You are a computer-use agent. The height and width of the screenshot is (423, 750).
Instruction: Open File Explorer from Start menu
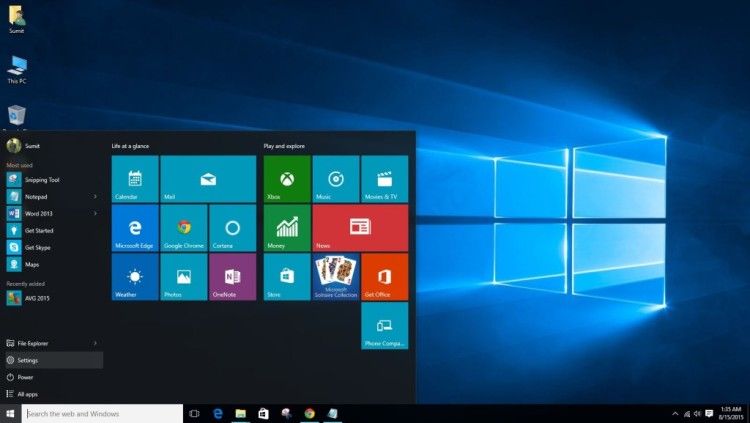click(x=54, y=343)
